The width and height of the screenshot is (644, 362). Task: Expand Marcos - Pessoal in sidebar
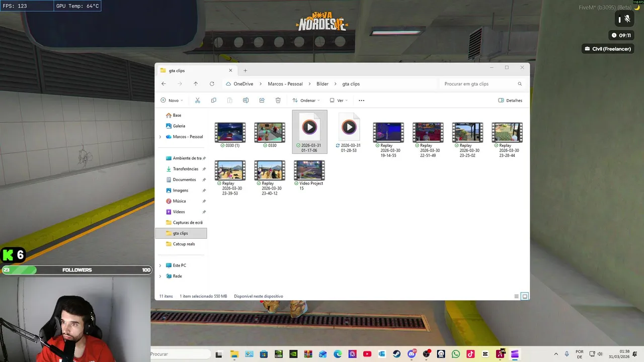click(x=160, y=137)
